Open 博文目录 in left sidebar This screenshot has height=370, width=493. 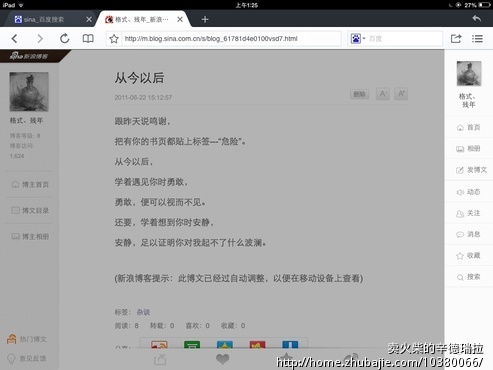point(30,210)
